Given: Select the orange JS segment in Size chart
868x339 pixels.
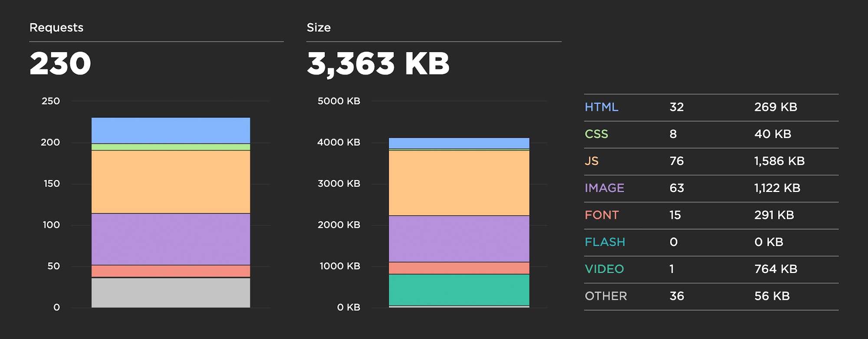Looking at the screenshot, I should (459, 183).
